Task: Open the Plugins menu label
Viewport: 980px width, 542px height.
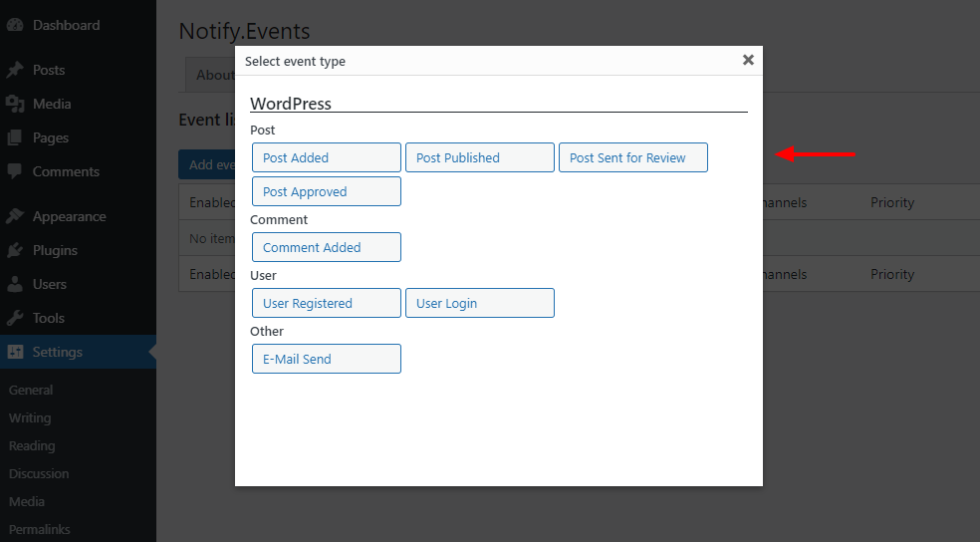Action: [x=55, y=250]
